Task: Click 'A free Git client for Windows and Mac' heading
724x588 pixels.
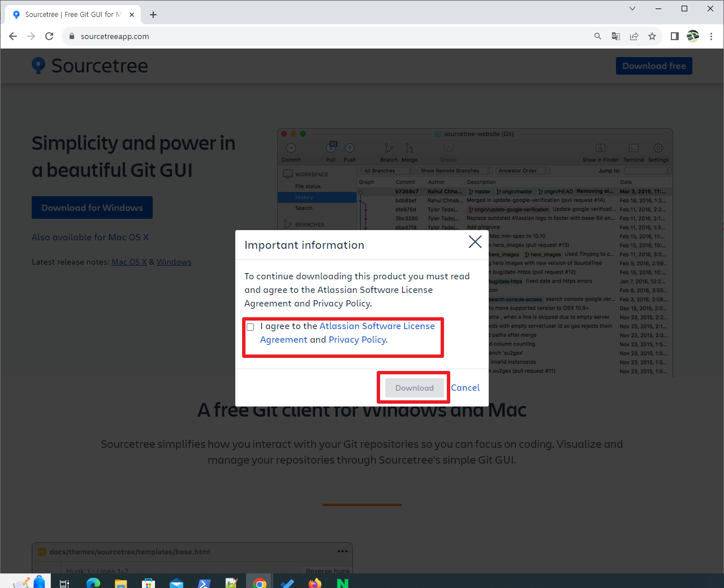Action: coord(362,410)
